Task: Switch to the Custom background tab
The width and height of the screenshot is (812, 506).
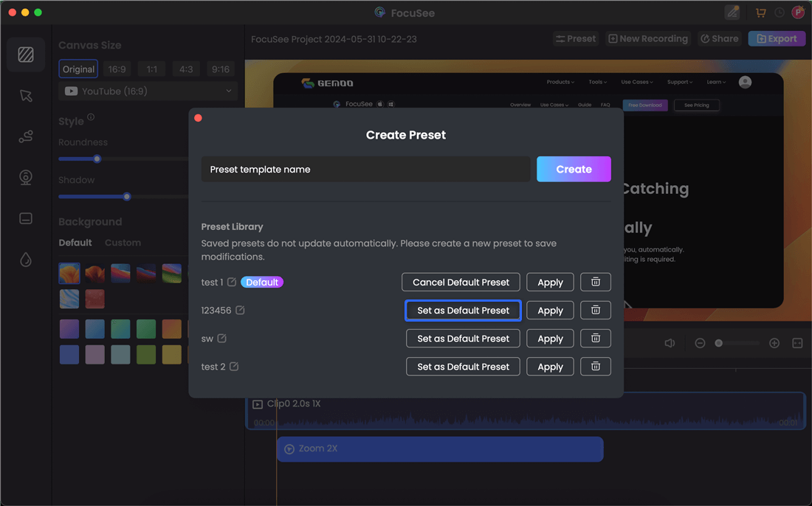Action: (x=123, y=243)
